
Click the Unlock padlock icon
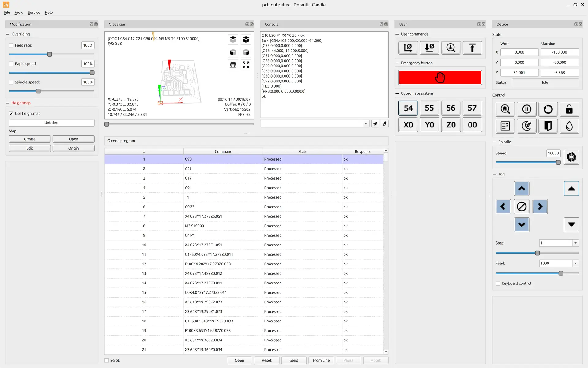tap(569, 109)
